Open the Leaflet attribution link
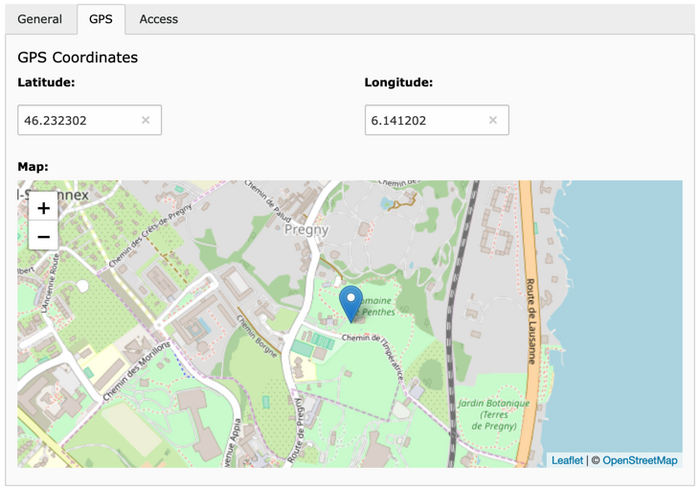700x491 pixels. pos(567,460)
